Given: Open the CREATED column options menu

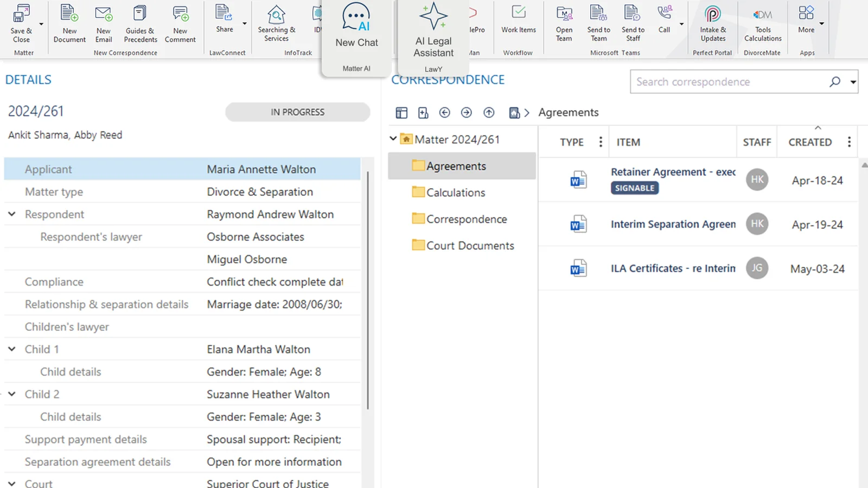Looking at the screenshot, I should click(x=849, y=142).
